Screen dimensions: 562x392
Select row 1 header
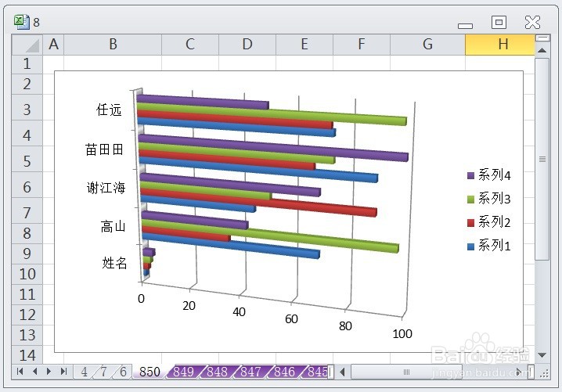tap(27, 64)
